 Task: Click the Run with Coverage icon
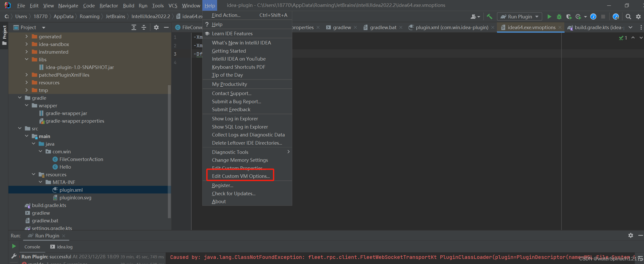(x=569, y=17)
